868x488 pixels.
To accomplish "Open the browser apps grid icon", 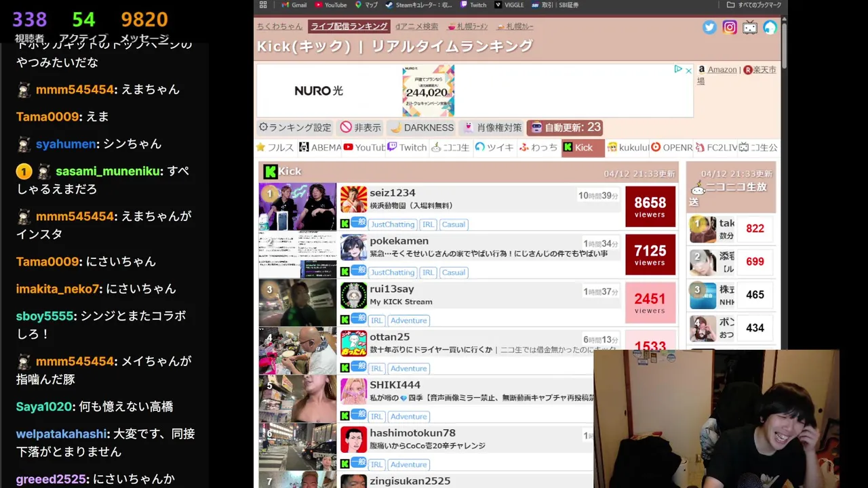I will 263,5.
